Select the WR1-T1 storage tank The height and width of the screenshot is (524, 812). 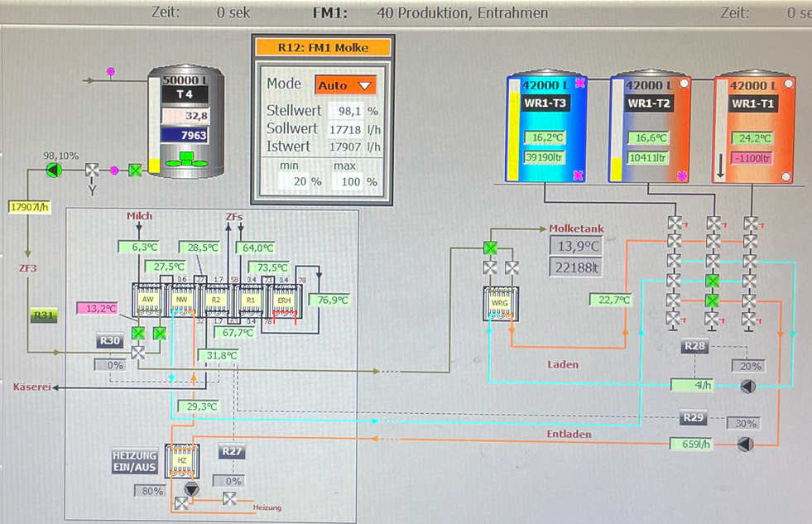pos(754,128)
